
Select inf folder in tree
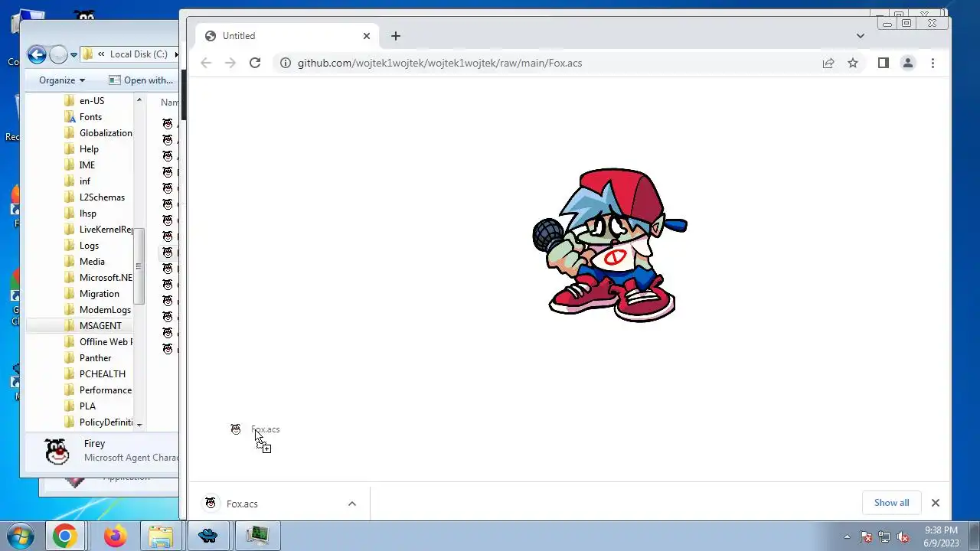[85, 181]
